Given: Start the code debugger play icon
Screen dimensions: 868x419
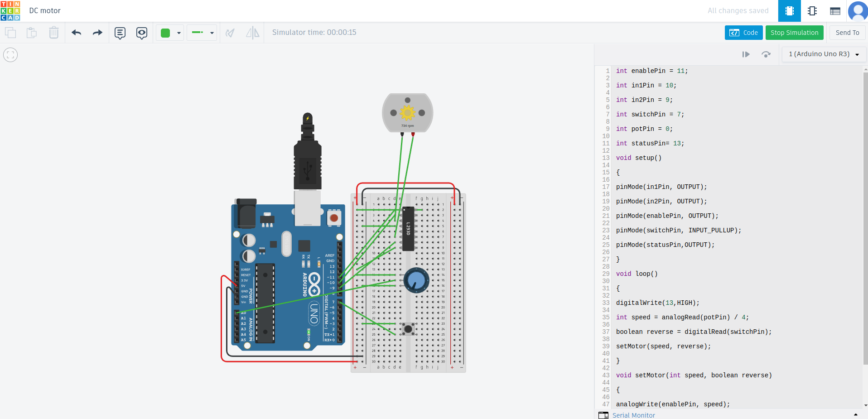Looking at the screenshot, I should click(x=746, y=54).
